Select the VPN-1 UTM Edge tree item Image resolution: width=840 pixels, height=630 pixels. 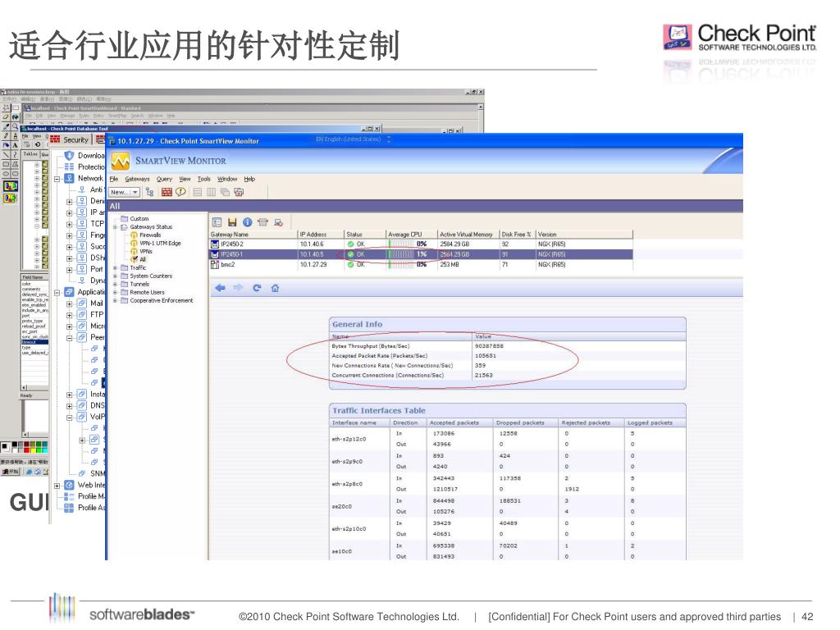click(160, 243)
